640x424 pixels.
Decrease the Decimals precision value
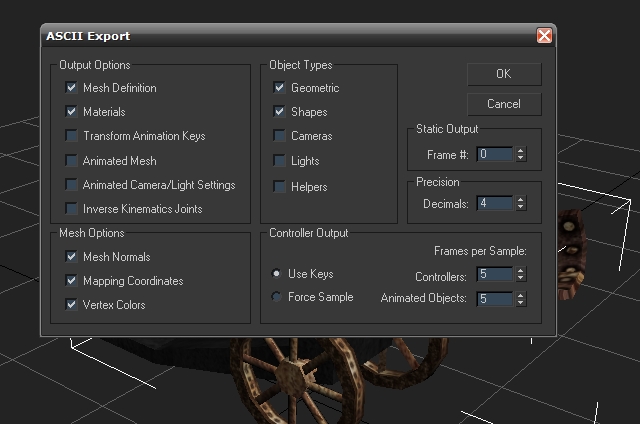[520, 207]
